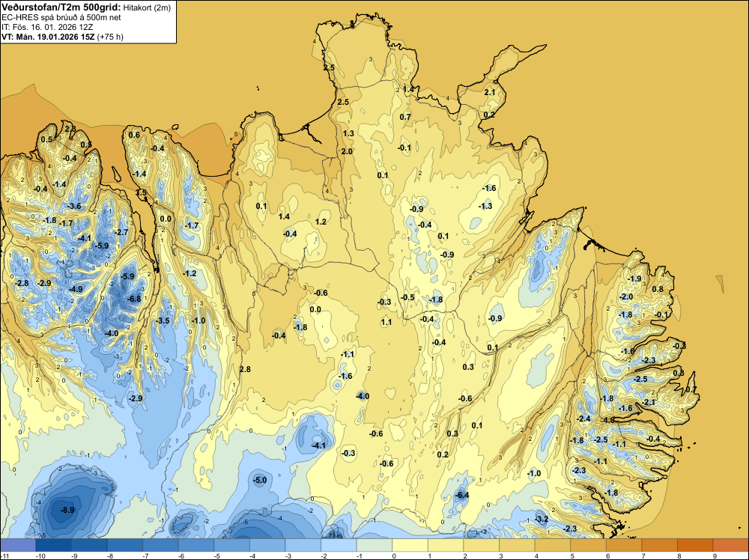Viewport: 749px width, 560px height.
Task: Click the -7 label on the legend
Action: [x=146, y=556]
